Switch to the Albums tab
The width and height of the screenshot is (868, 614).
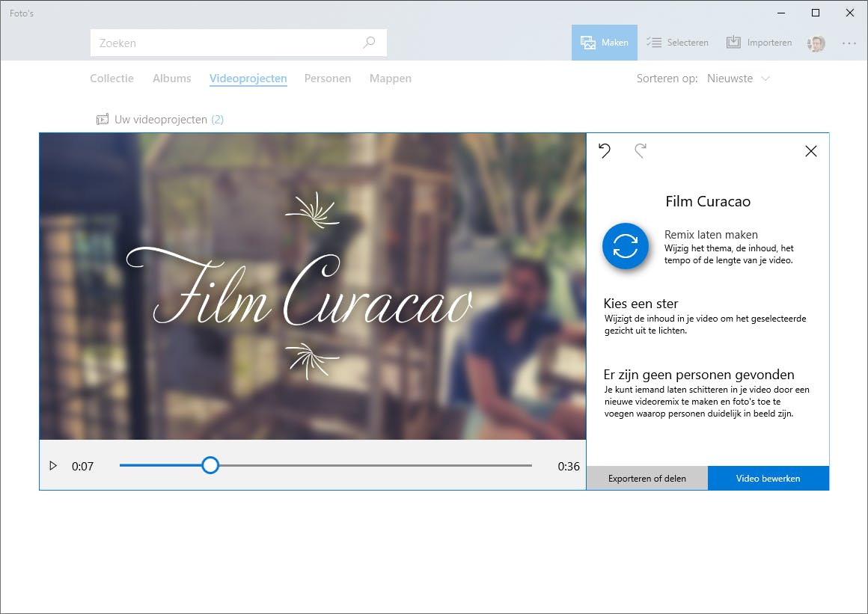[171, 79]
